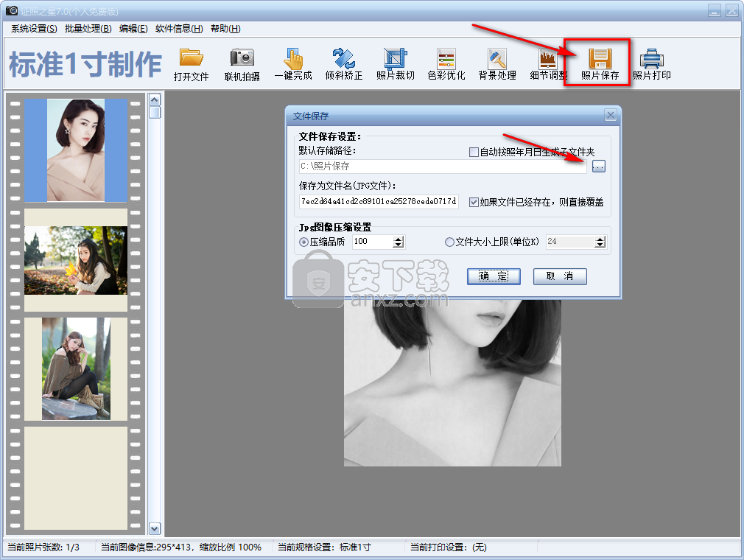The height and width of the screenshot is (560, 744).
Task: Select first thumbnail with blue background portrait
Action: pyautogui.click(x=76, y=150)
